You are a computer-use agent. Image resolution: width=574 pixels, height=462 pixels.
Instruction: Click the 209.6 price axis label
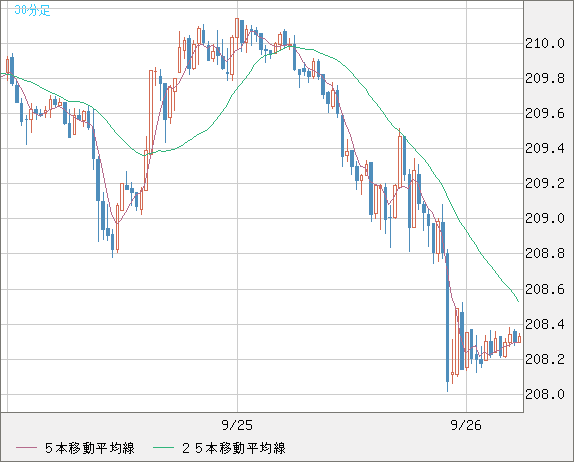click(545, 113)
